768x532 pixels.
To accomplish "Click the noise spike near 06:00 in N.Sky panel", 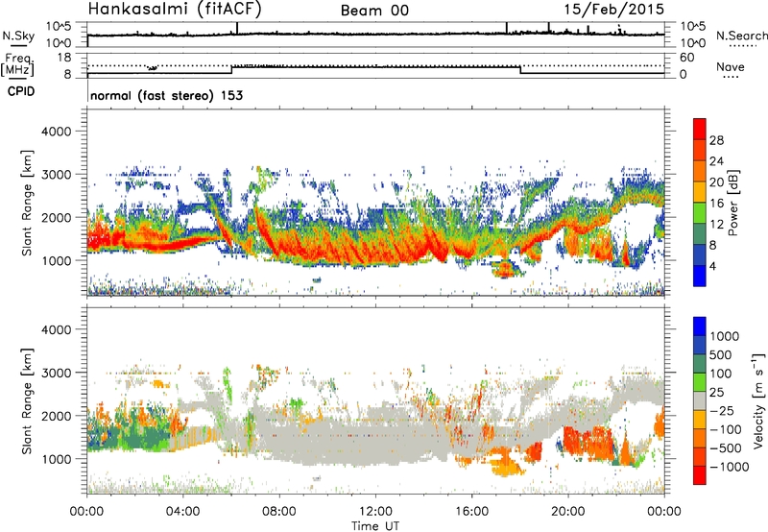I will 237,28.
